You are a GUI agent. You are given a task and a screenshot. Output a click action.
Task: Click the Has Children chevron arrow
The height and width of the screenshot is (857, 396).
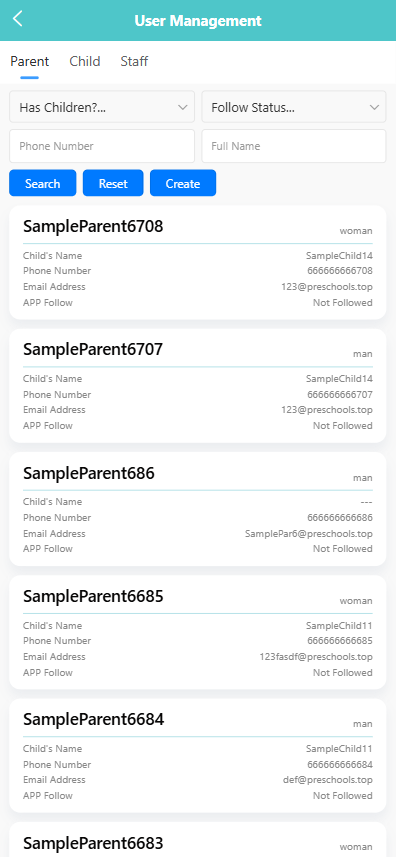(x=182, y=108)
